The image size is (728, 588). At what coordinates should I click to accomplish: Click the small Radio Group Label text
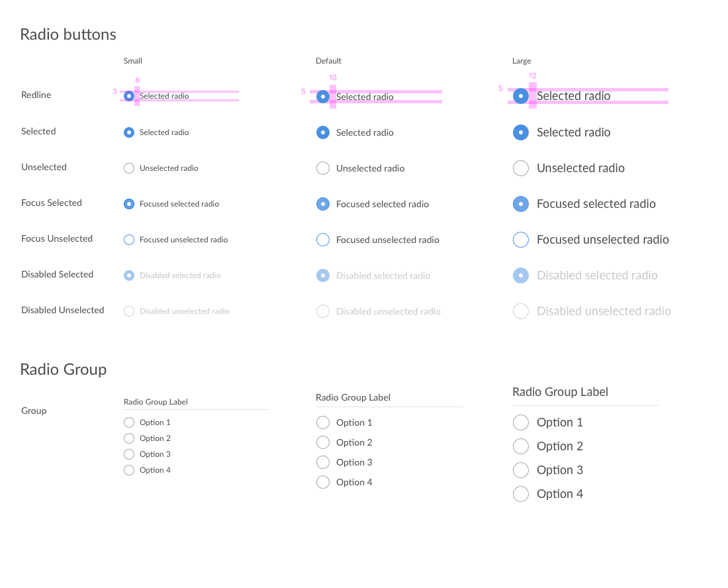point(156,402)
